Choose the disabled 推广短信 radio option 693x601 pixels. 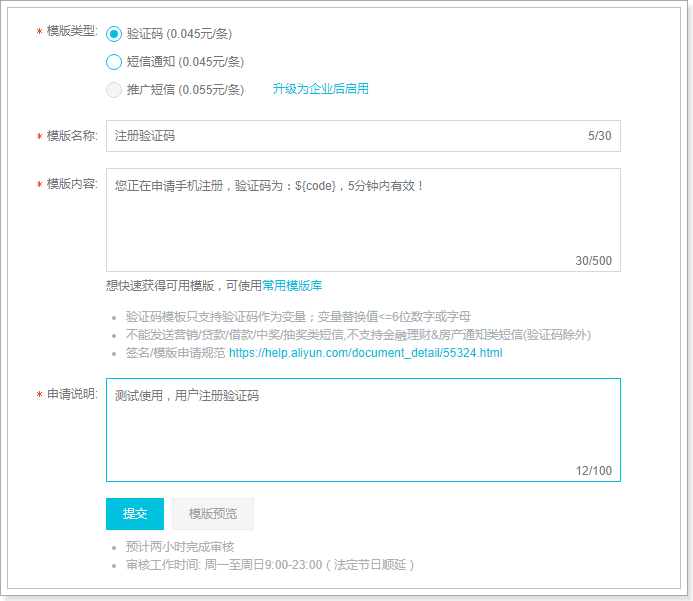[x=114, y=90]
